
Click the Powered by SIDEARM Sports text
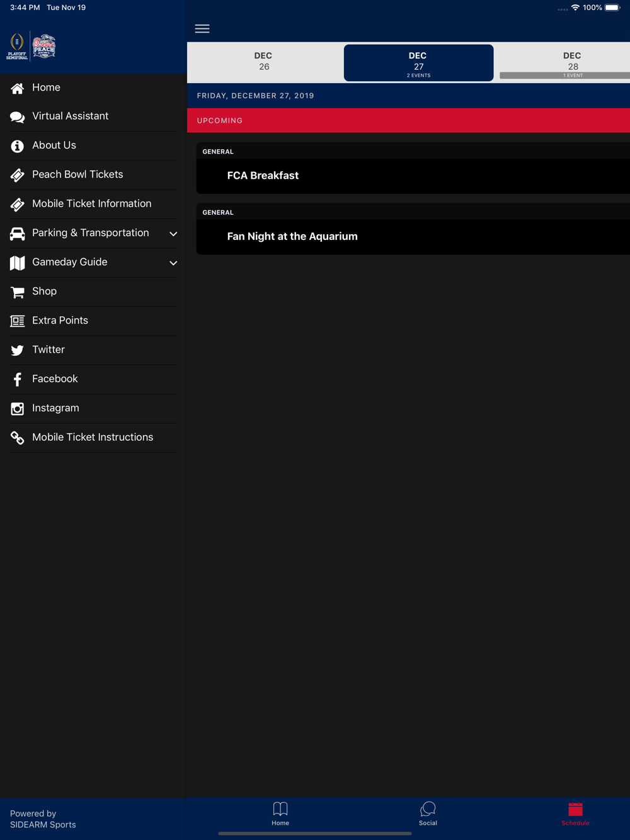click(43, 819)
